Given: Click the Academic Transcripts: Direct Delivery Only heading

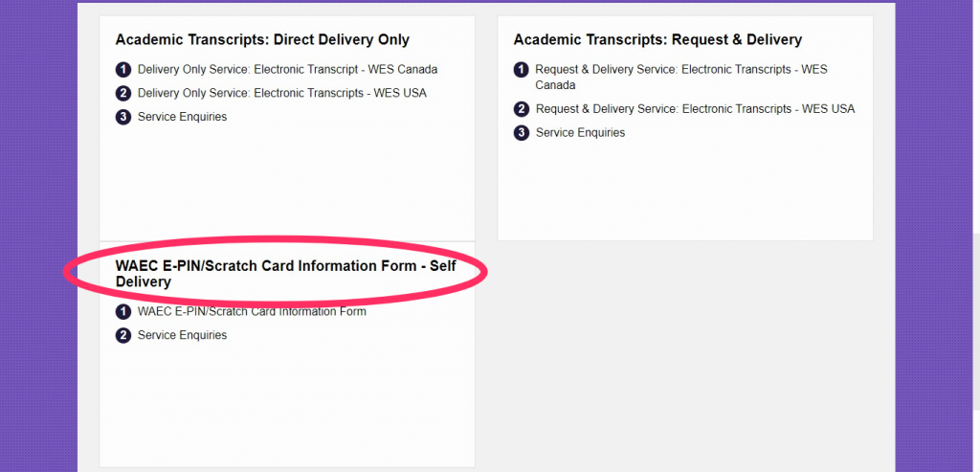Looking at the screenshot, I should (x=262, y=40).
